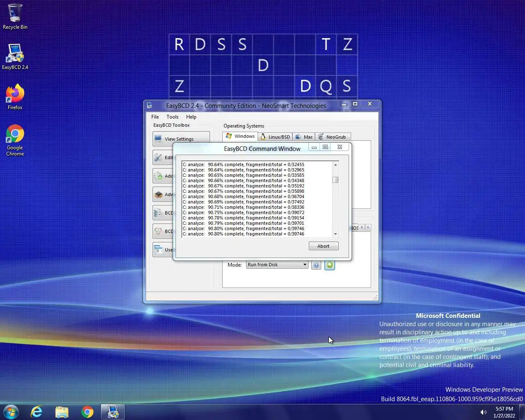Viewport: 525px width, 420px height.
Task: Open the EasyBCD 2.4 desktop shortcut
Action: click(x=15, y=57)
